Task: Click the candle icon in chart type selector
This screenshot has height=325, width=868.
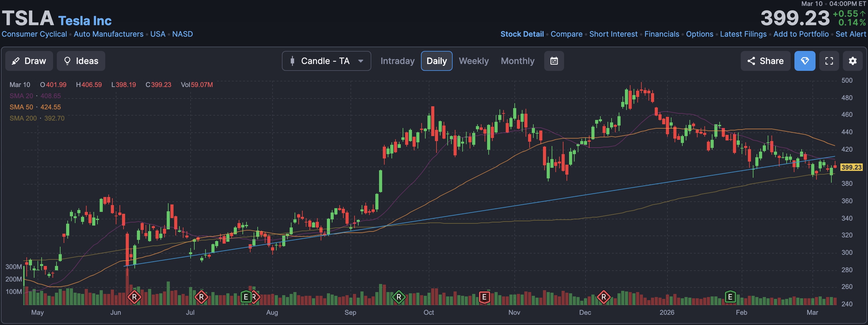Action: coord(292,61)
